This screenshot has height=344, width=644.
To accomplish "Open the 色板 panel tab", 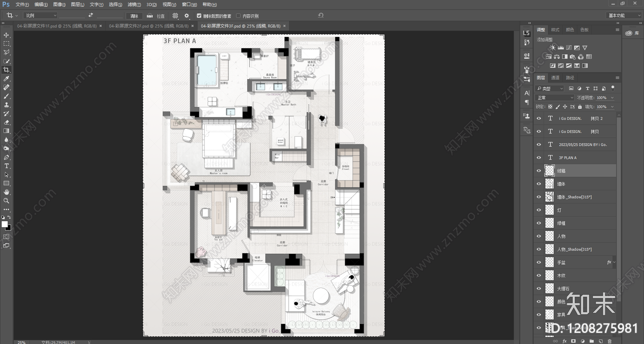I will click(x=584, y=30).
